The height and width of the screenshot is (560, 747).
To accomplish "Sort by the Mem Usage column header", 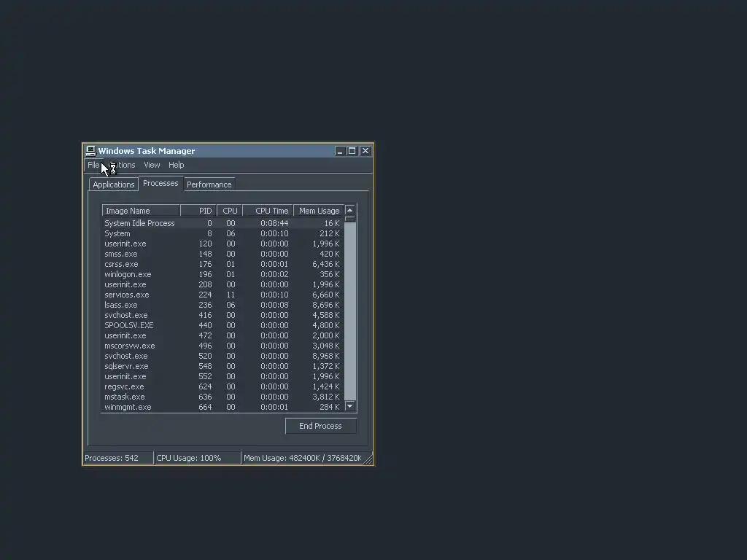I will [319, 211].
